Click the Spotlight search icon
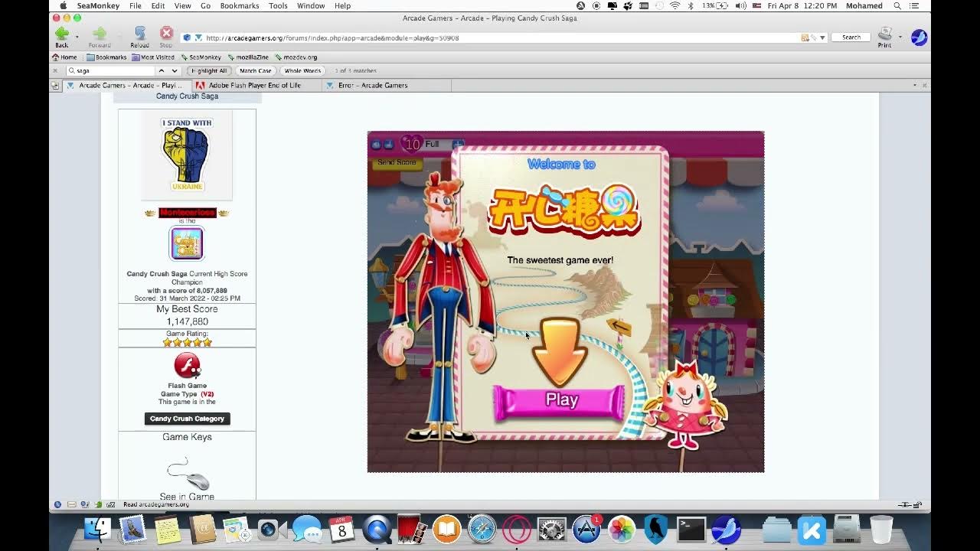980x551 pixels. coord(897,5)
